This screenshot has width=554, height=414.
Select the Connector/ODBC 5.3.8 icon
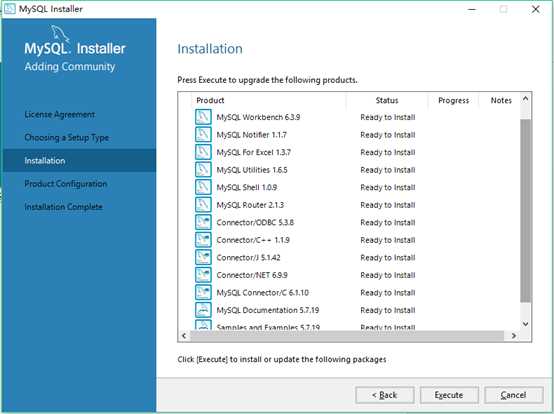203,222
